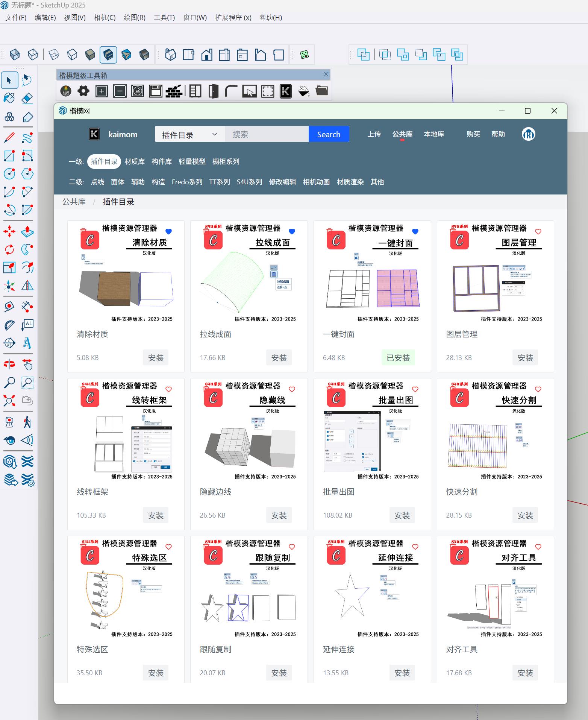Click 已安装 on the 一键封面 card
The image size is (588, 720).
click(398, 358)
